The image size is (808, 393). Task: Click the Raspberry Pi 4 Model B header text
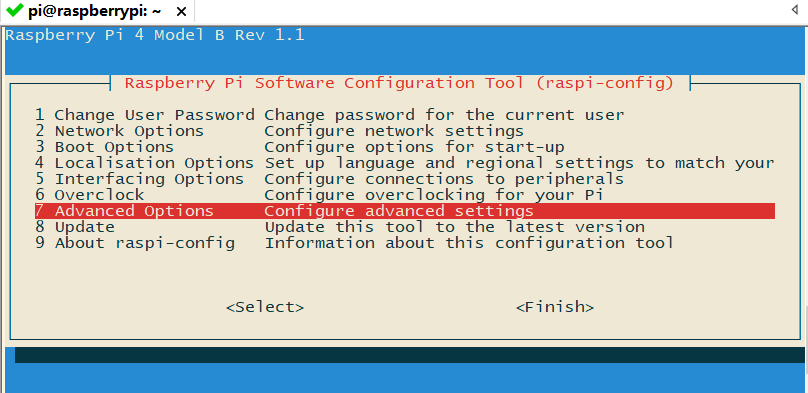point(155,35)
